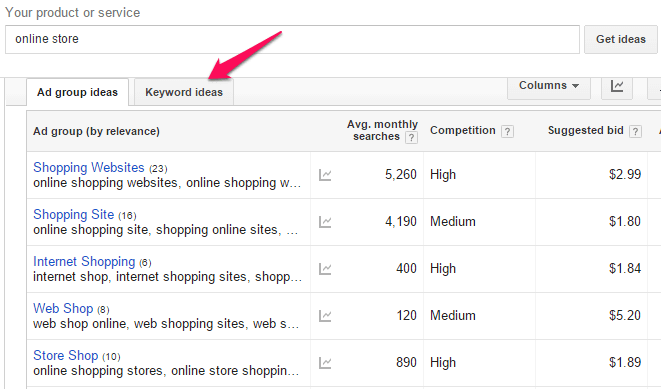This screenshot has width=661, height=389.
Task: Show help for Suggested bid column
Action: point(635,131)
